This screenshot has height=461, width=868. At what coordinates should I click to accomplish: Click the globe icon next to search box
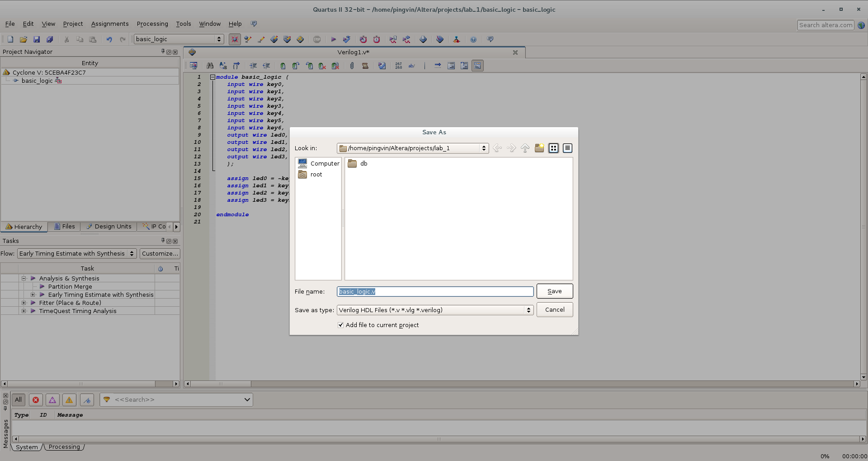861,25
